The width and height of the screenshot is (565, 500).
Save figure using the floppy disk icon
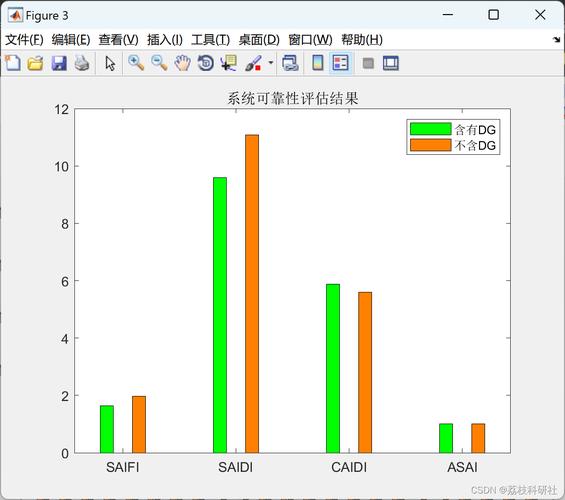59,63
